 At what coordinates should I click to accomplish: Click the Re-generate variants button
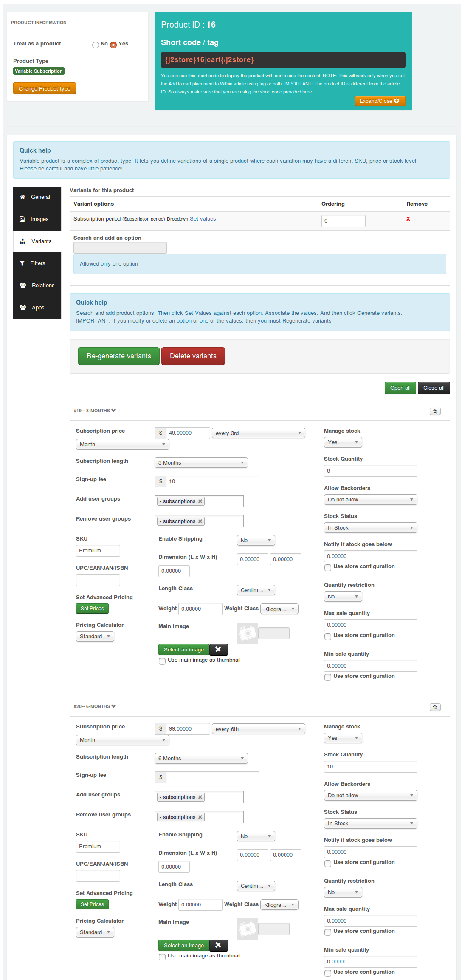[118, 356]
